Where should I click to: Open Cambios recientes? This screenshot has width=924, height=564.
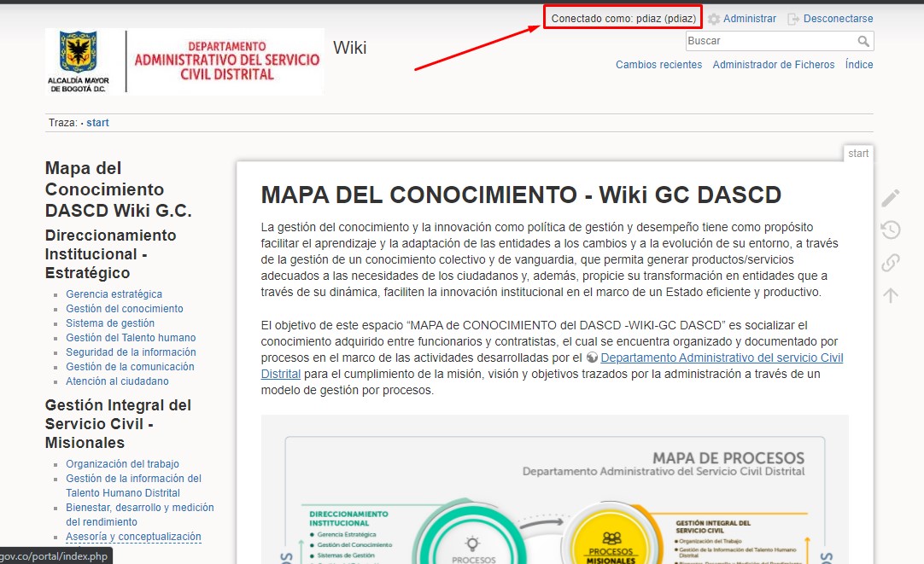click(658, 65)
